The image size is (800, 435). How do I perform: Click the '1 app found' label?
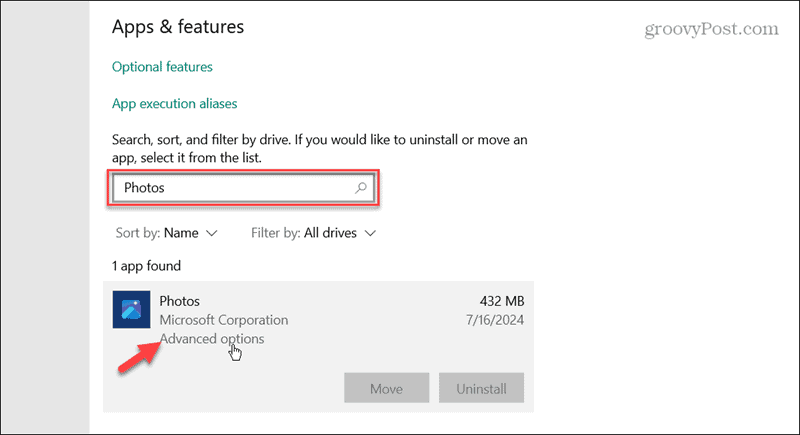146,266
